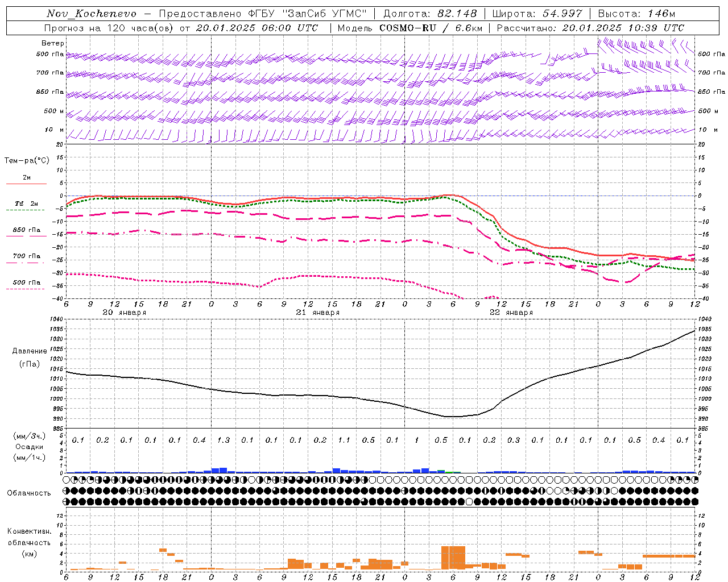728x582 pixels.
Task: Click the longitude value "Долгота: 82.148"
Action: pos(430,14)
